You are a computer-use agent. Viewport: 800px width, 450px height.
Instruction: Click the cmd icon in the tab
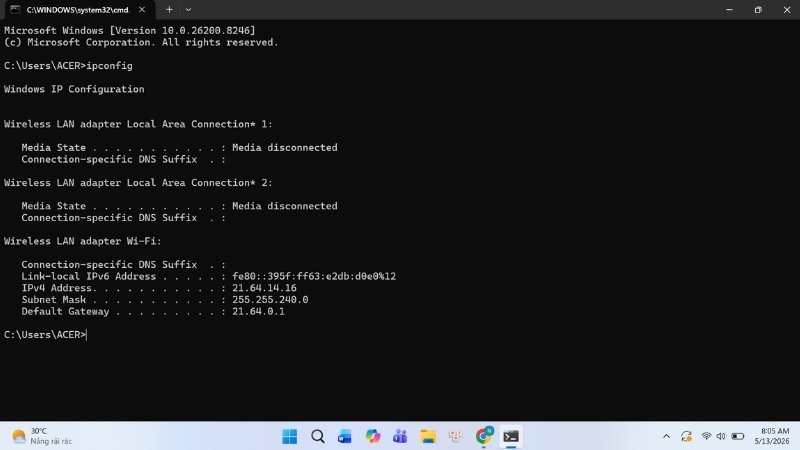[x=15, y=10]
